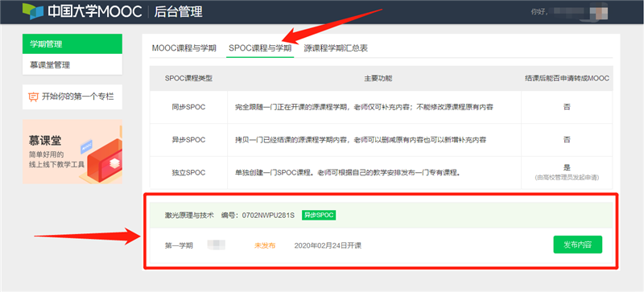Select the 异步SPOC table cell

[x=188, y=140]
